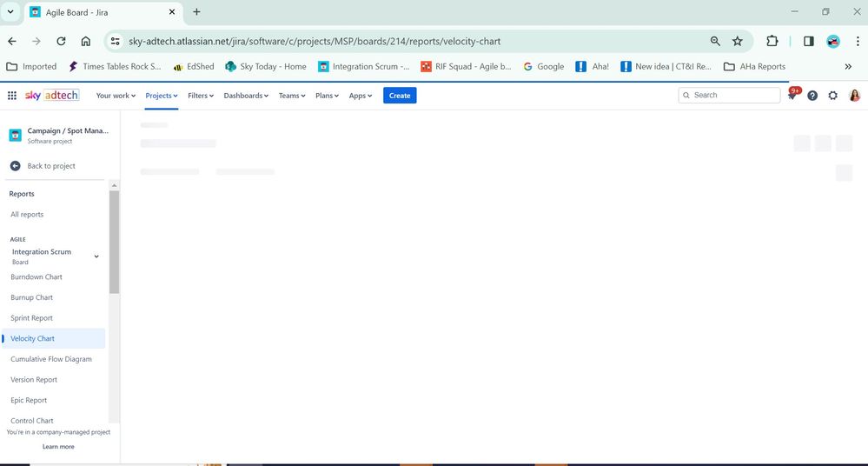View site information icon in address bar
The height and width of the screenshot is (466, 868).
click(x=116, y=41)
